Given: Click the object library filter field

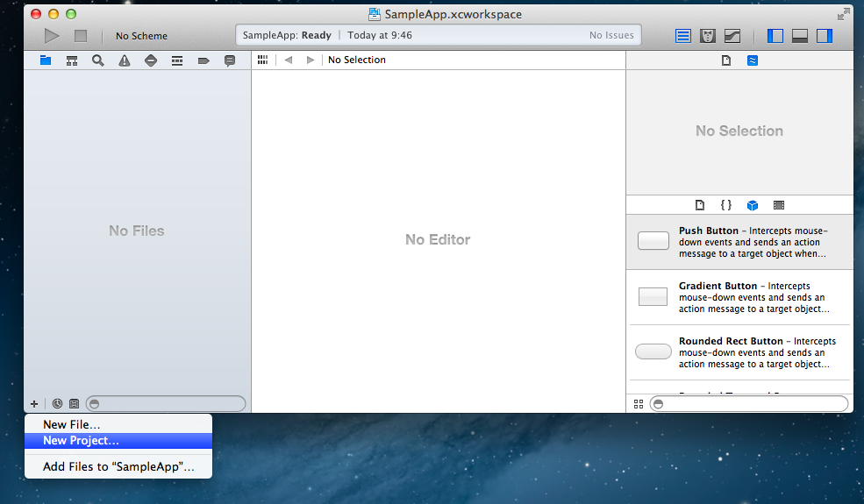Looking at the screenshot, I should (750, 404).
